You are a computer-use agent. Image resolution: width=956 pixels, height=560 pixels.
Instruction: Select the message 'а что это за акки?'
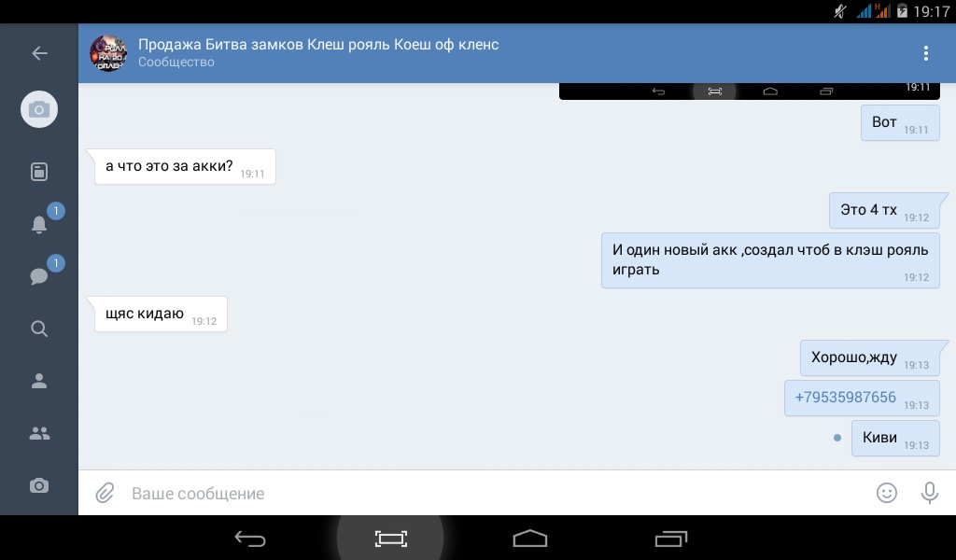coord(169,167)
